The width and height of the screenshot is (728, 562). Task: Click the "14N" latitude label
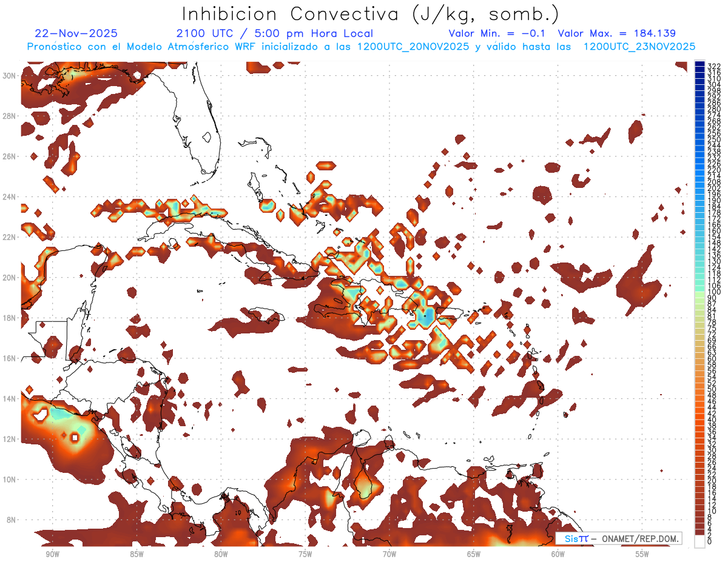point(10,398)
